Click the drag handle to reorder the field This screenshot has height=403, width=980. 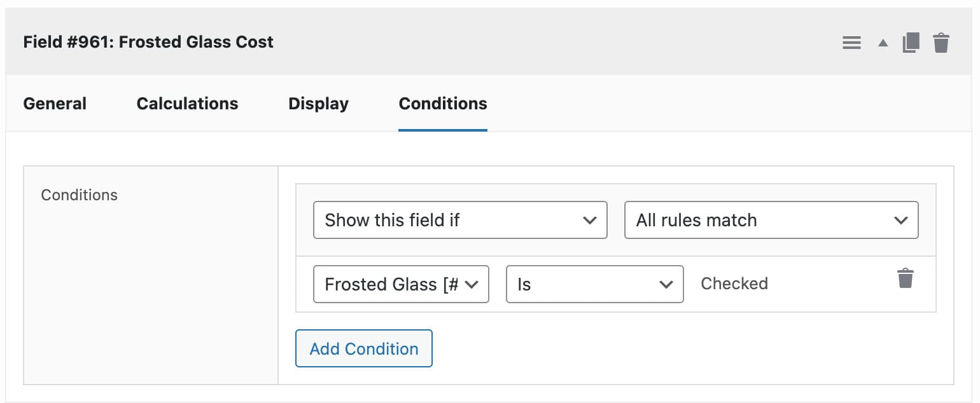pyautogui.click(x=851, y=42)
